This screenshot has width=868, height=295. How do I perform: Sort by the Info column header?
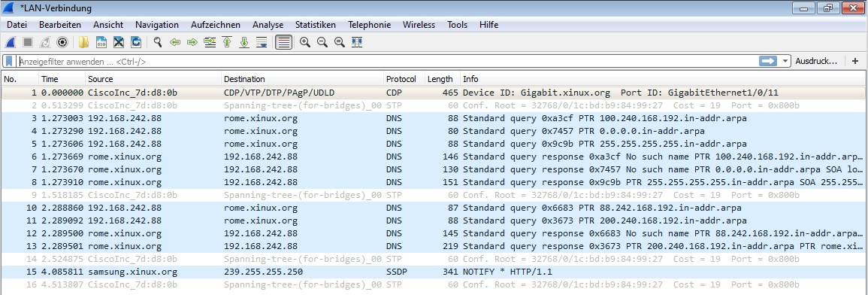tap(663, 79)
